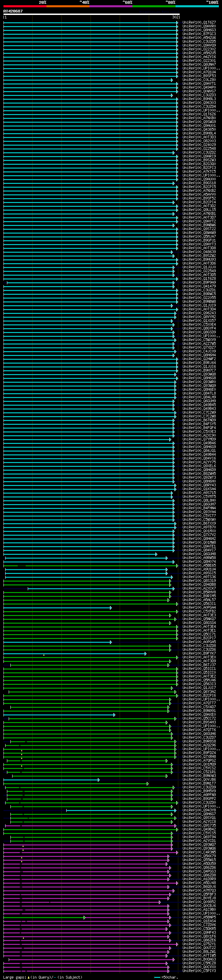Open hit UniRef100_Q6UNA7
The height and width of the screenshot is (980, 222).
click(x=199, y=65)
